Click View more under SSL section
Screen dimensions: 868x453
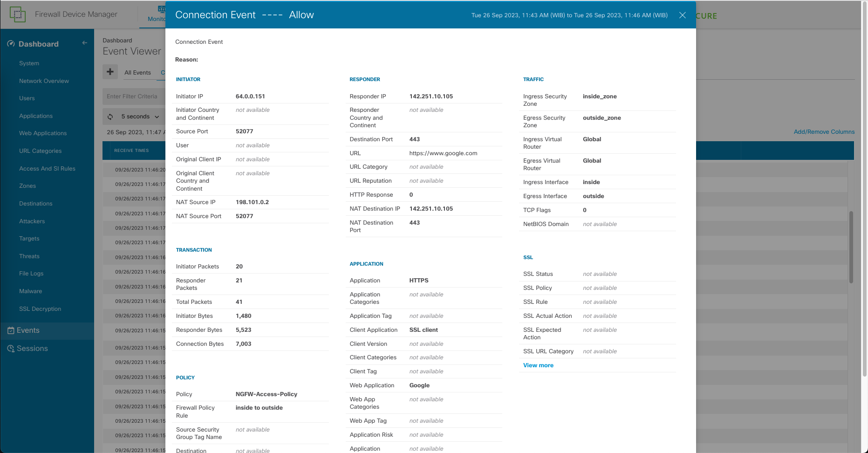click(538, 365)
